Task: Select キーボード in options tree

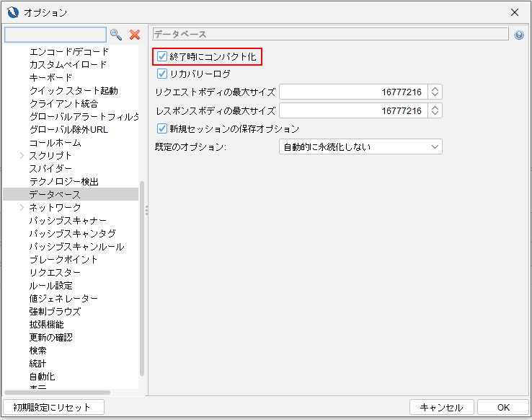Action: pyautogui.click(x=50, y=77)
